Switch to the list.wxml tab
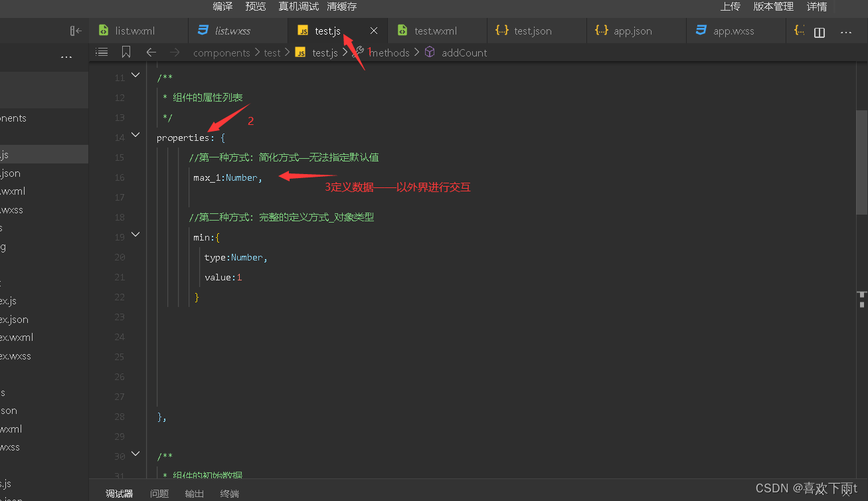Screen dimensions: 868x501 pyautogui.click(x=138, y=31)
